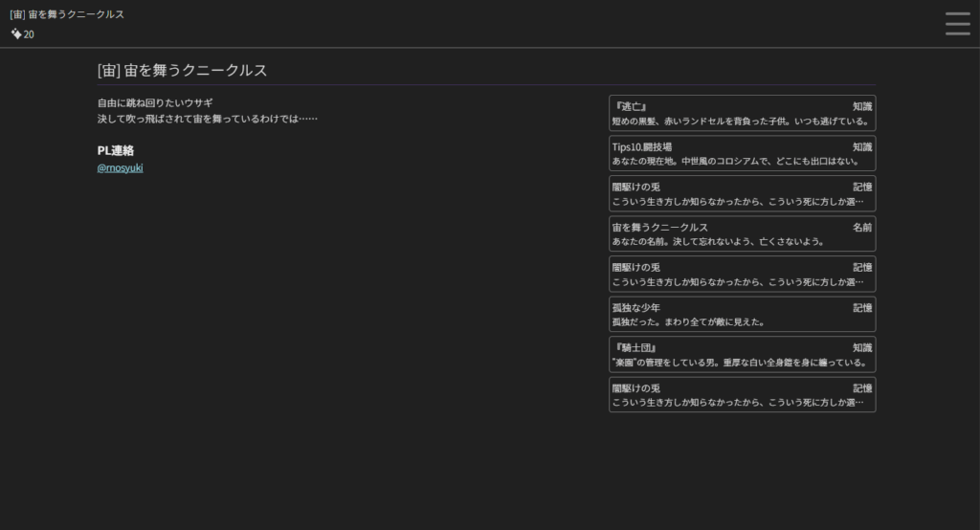Click the number 20 counter in the header
Viewport: 980px width, 530px height.
click(30, 34)
